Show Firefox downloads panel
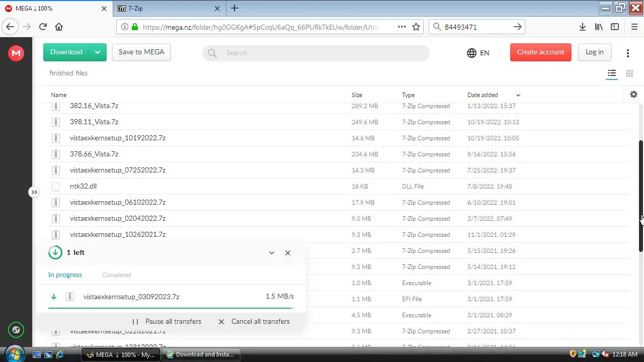Screen dimensions: 644x362 pos(582,27)
